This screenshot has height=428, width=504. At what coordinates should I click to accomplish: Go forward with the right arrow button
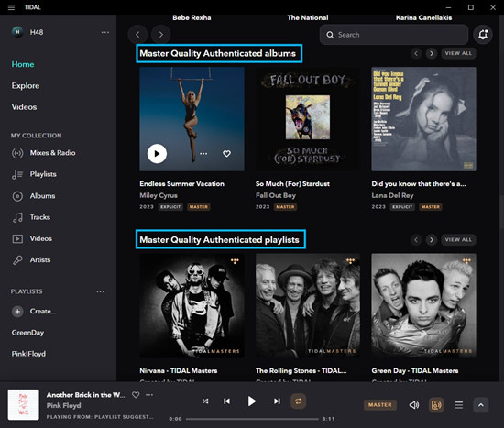tap(160, 35)
